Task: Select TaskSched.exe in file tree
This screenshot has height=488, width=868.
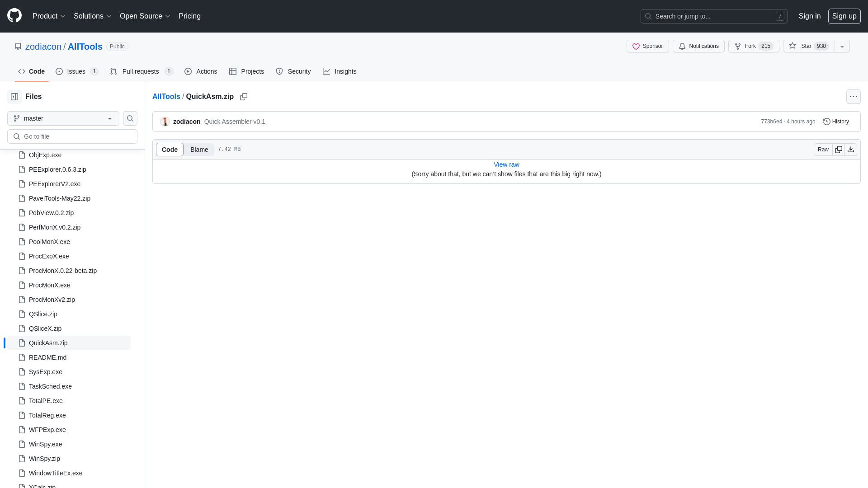Action: tap(69, 386)
